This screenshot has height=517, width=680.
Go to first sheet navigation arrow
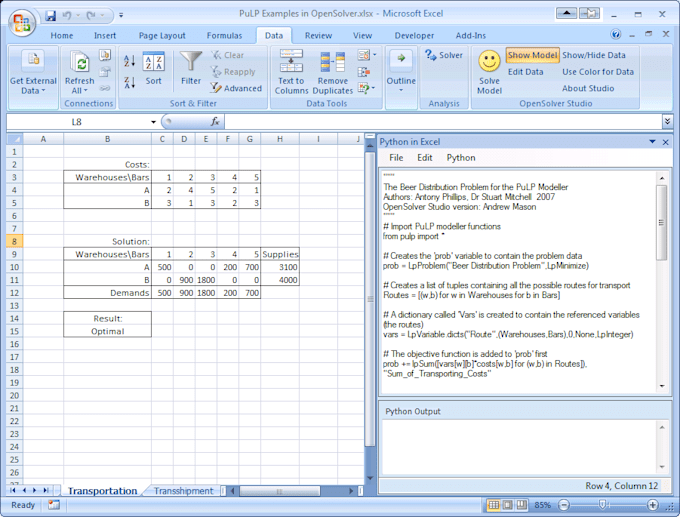[x=13, y=490]
